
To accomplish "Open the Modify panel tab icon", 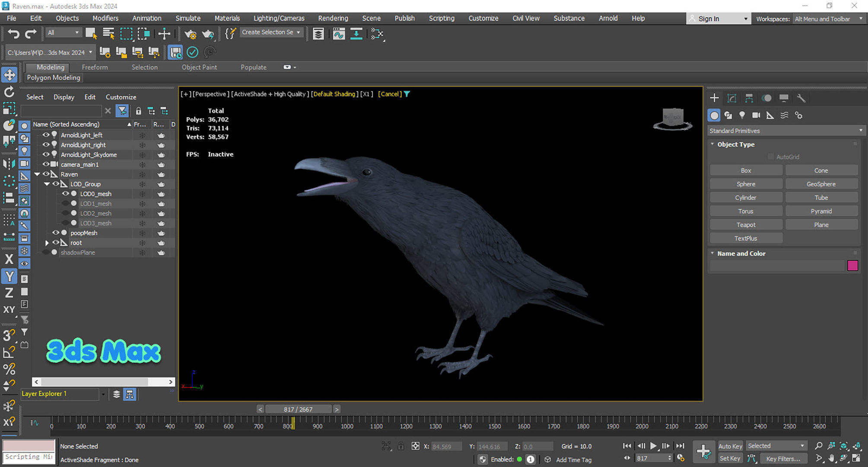I will (x=731, y=98).
